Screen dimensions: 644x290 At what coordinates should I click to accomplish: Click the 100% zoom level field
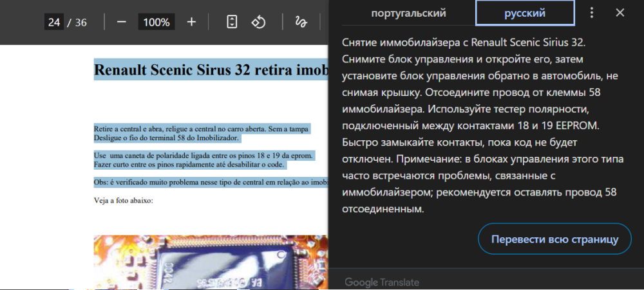pyautogui.click(x=156, y=22)
